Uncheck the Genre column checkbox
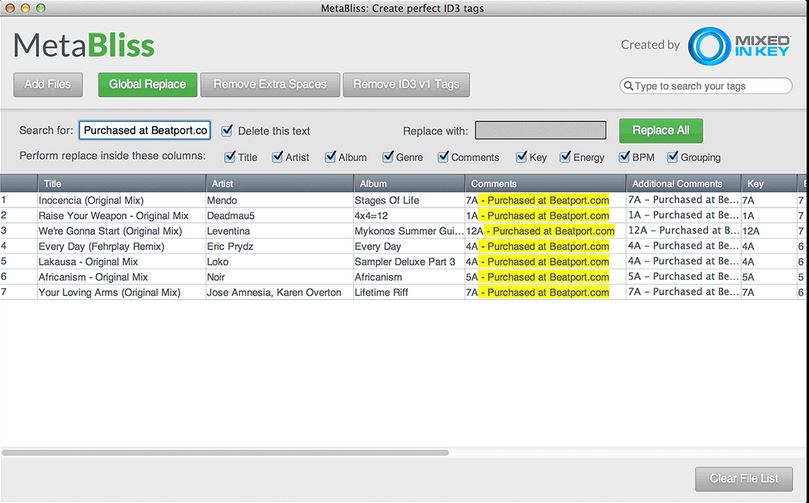This screenshot has width=809, height=503. (x=388, y=156)
